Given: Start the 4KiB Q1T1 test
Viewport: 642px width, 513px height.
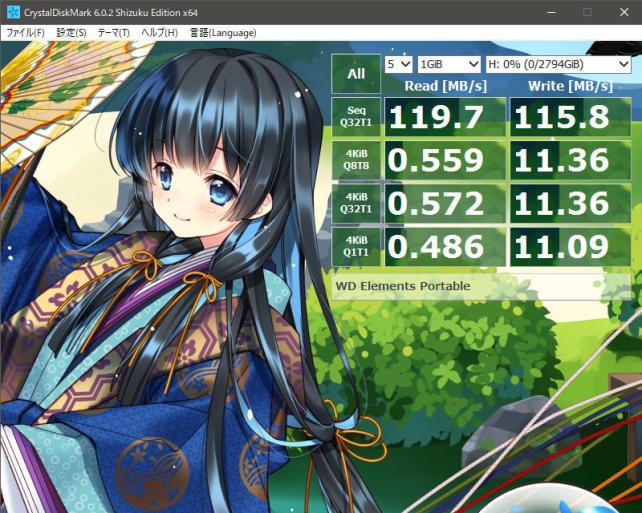Looking at the screenshot, I should tap(356, 247).
